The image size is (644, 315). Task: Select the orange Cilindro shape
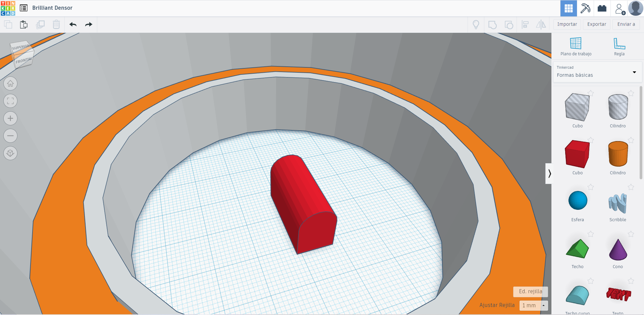click(618, 154)
